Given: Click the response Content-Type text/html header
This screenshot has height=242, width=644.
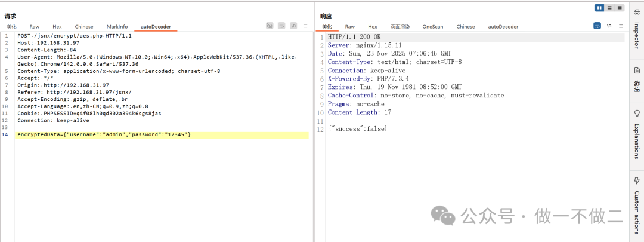Looking at the screenshot, I should pyautogui.click(x=394, y=62).
